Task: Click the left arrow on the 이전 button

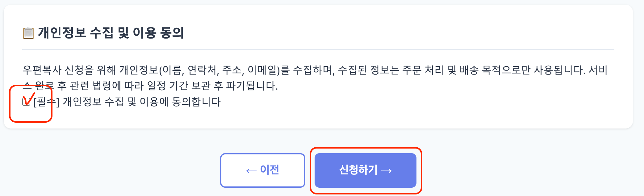Action: tap(251, 171)
